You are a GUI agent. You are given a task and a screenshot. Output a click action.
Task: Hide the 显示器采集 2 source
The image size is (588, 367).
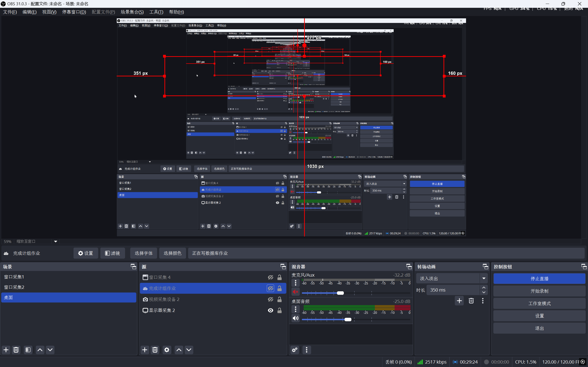270,310
